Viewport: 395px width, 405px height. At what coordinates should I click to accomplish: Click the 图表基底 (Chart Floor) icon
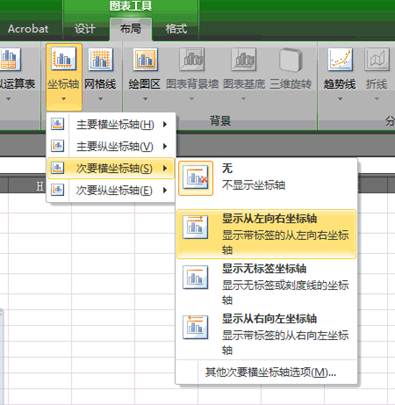244,60
